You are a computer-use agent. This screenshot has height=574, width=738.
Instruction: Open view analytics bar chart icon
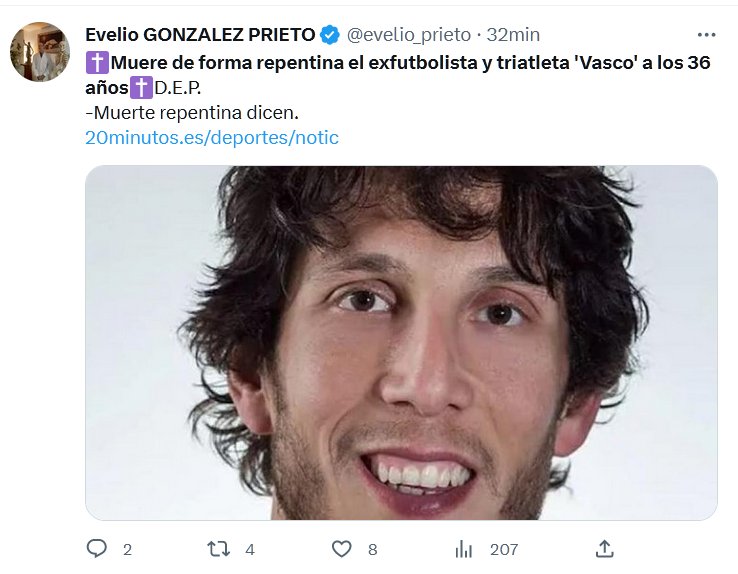pyautogui.click(x=464, y=549)
